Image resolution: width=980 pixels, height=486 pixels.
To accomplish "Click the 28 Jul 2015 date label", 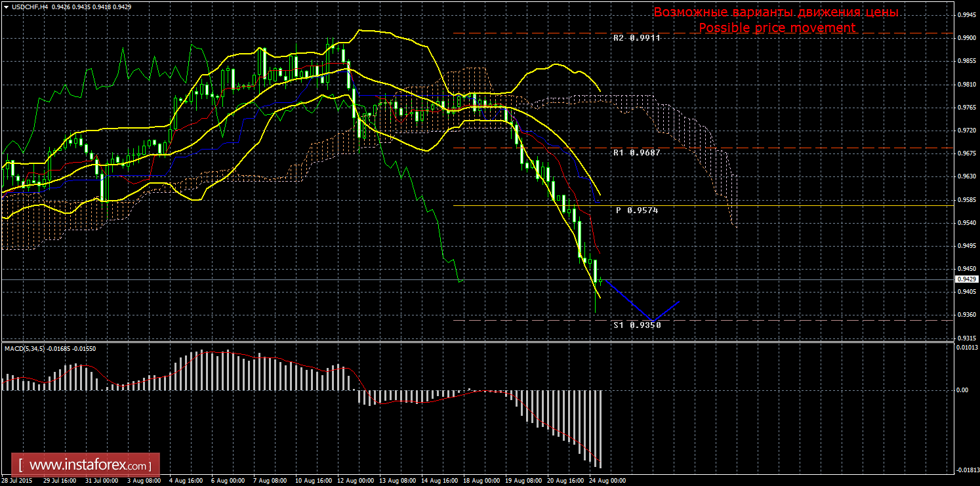I will click(x=17, y=481).
